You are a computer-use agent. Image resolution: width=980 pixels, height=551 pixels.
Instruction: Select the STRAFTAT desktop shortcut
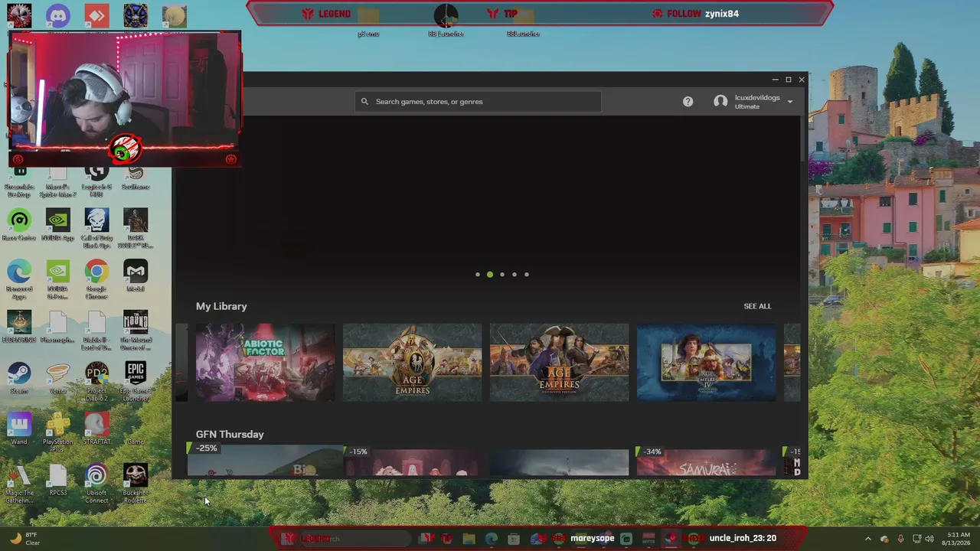coord(96,429)
